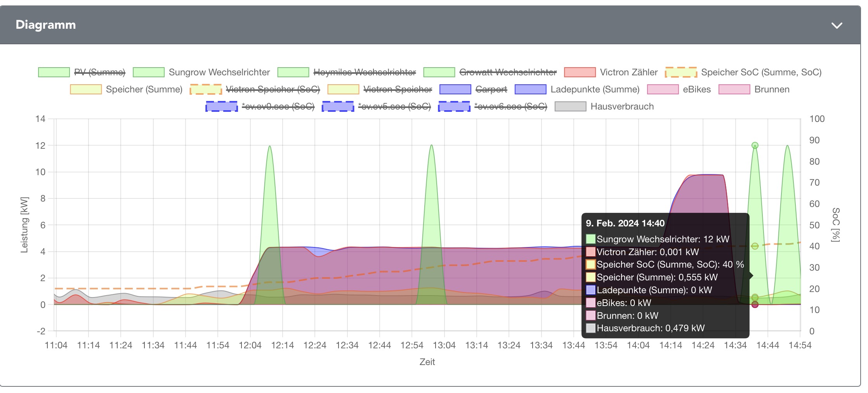Show the Victron Speicher (SoC) series
Viewport: 868px width, 393px height.
[273, 90]
